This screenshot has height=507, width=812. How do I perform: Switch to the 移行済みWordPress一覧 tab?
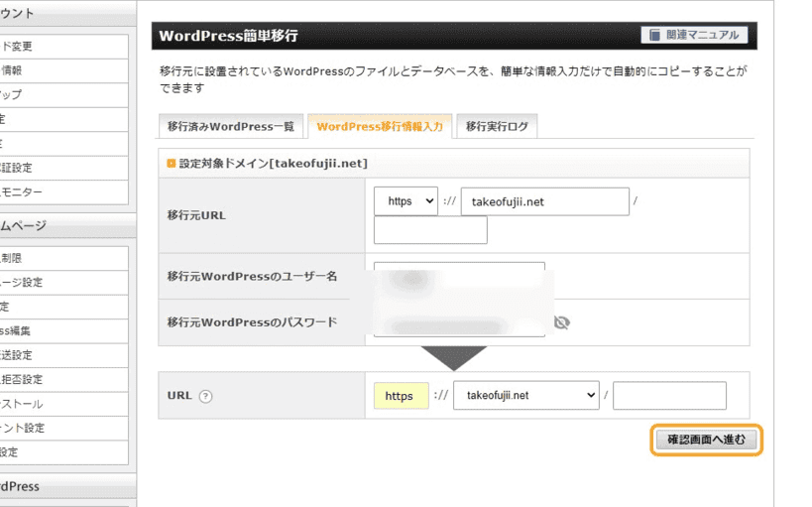(x=230, y=126)
